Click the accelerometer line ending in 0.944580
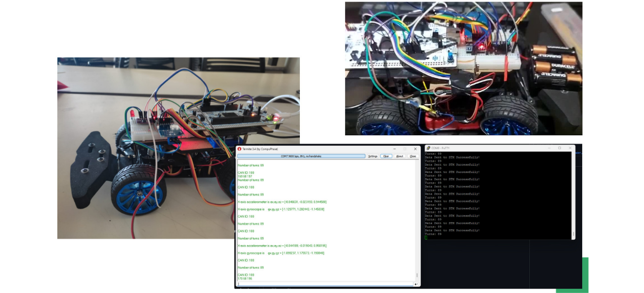This screenshot has height=293, width=644. point(282,202)
